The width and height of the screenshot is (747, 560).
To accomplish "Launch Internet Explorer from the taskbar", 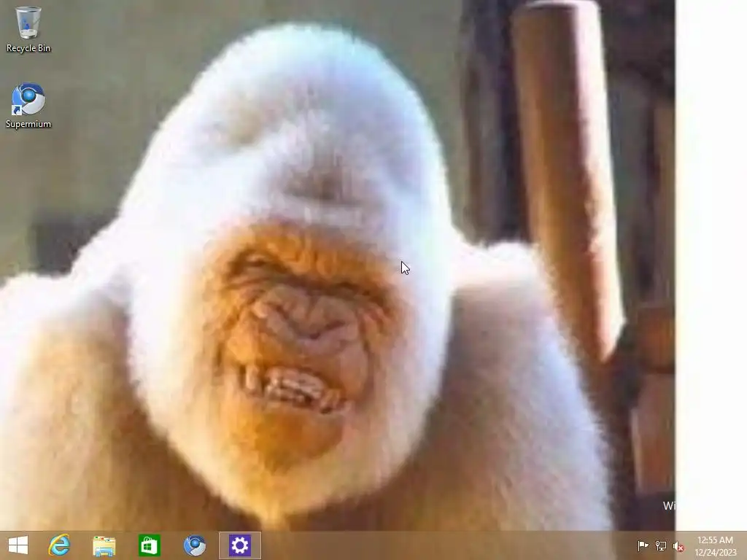I will pos(60,545).
